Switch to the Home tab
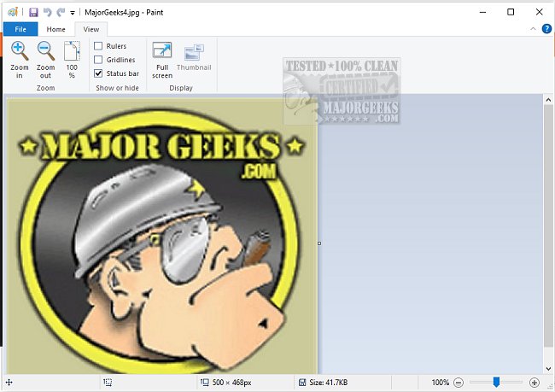This screenshot has width=555, height=392. coord(55,29)
